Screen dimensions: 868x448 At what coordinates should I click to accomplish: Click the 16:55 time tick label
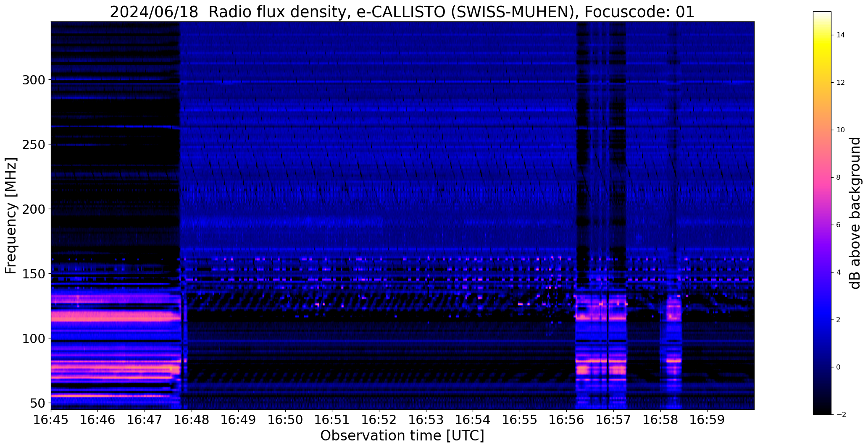pyautogui.click(x=520, y=419)
